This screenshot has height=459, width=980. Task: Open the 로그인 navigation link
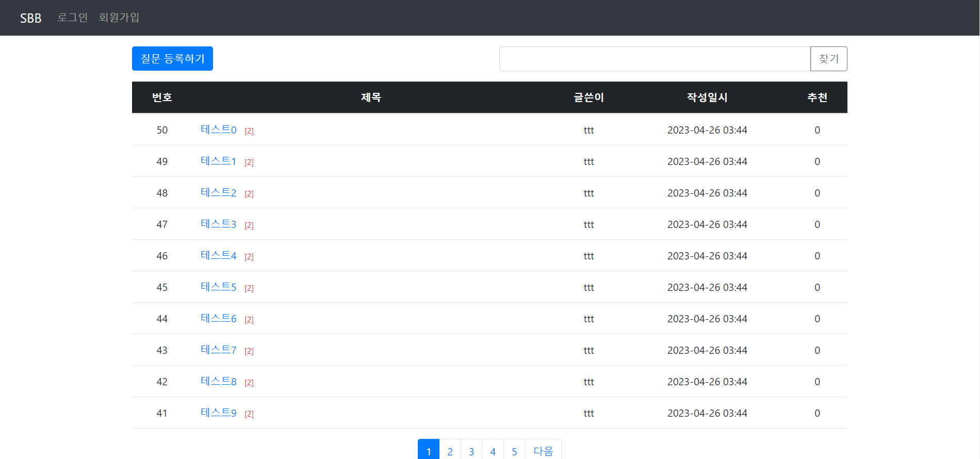(72, 18)
